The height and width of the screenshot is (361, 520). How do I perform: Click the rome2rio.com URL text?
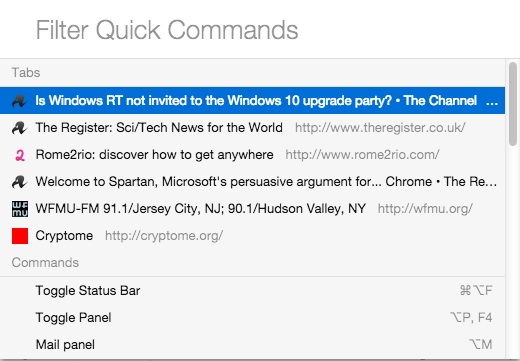[362, 155]
